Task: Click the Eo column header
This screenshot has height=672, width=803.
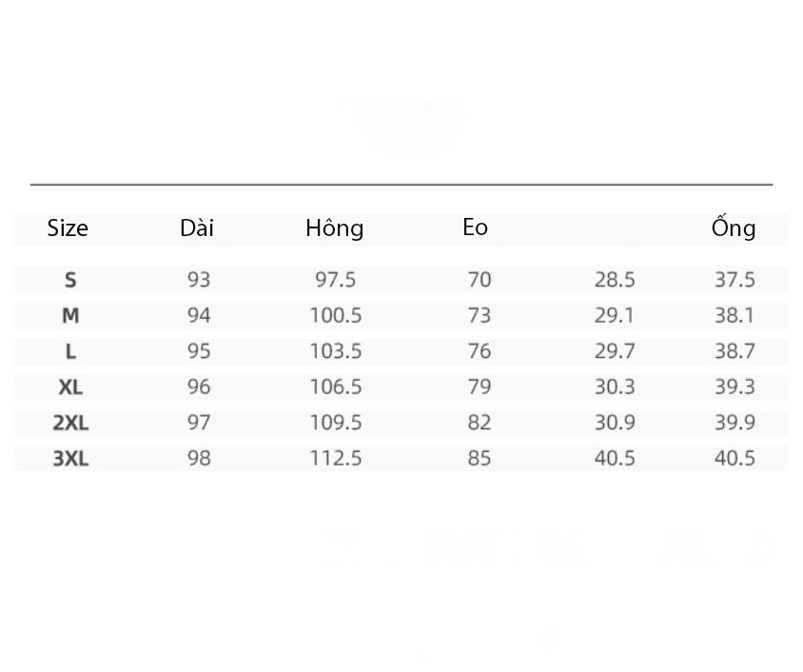Action: 476,227
